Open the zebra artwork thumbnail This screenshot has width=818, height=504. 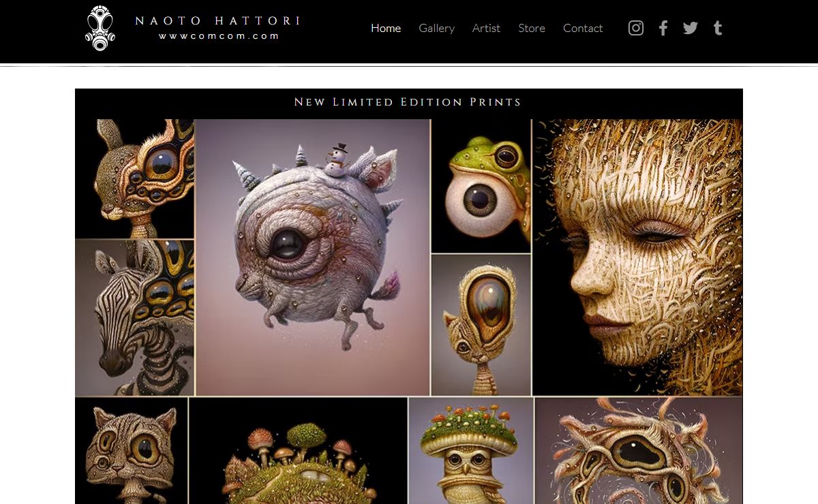pyautogui.click(x=135, y=317)
